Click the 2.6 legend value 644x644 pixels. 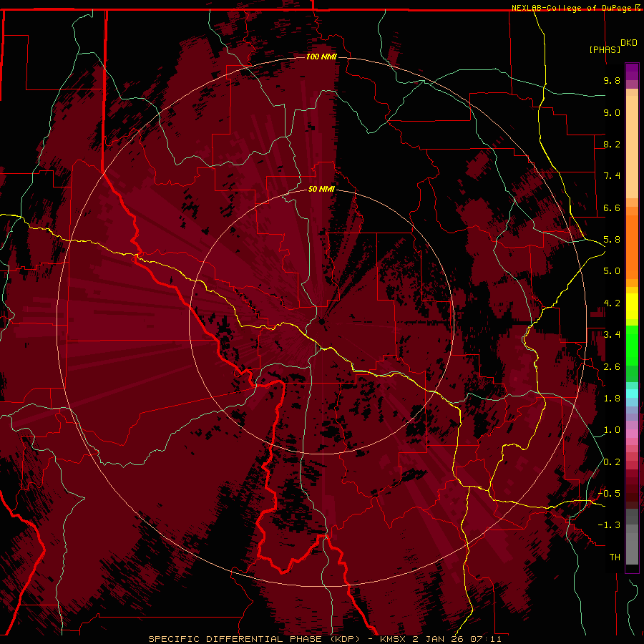point(612,367)
